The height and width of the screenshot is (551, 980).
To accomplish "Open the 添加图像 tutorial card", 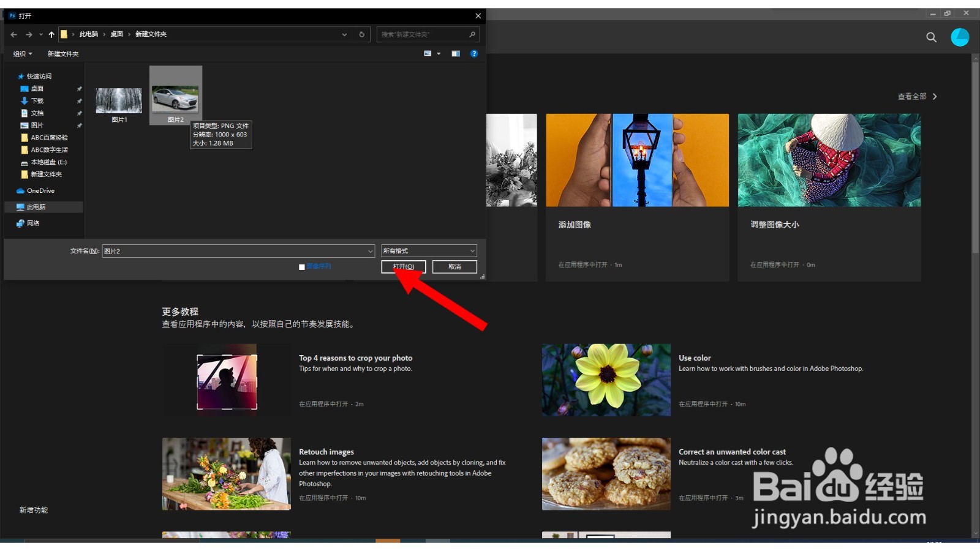I will point(638,197).
